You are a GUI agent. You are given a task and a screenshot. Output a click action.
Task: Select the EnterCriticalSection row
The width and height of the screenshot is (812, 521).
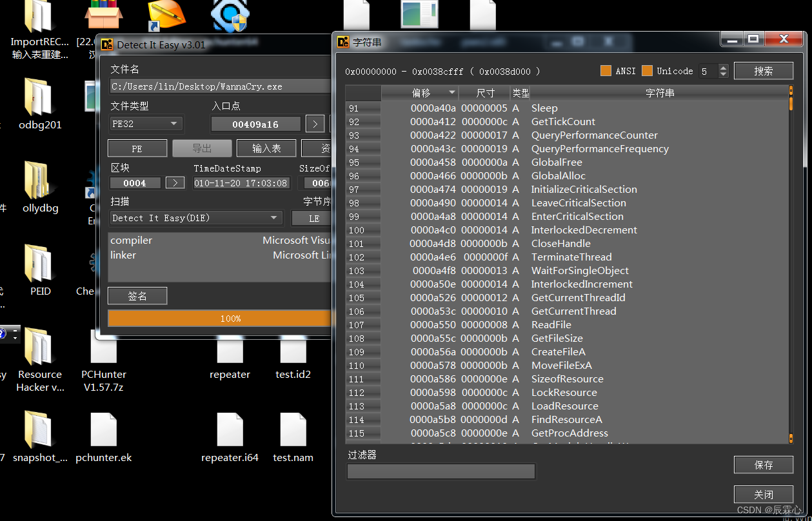tap(567, 217)
